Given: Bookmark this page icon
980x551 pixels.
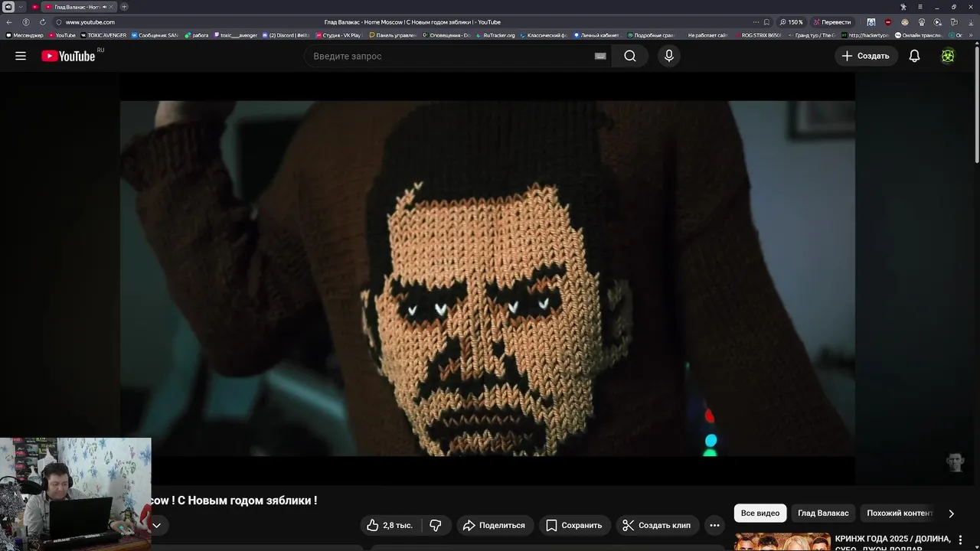Looking at the screenshot, I should (766, 22).
